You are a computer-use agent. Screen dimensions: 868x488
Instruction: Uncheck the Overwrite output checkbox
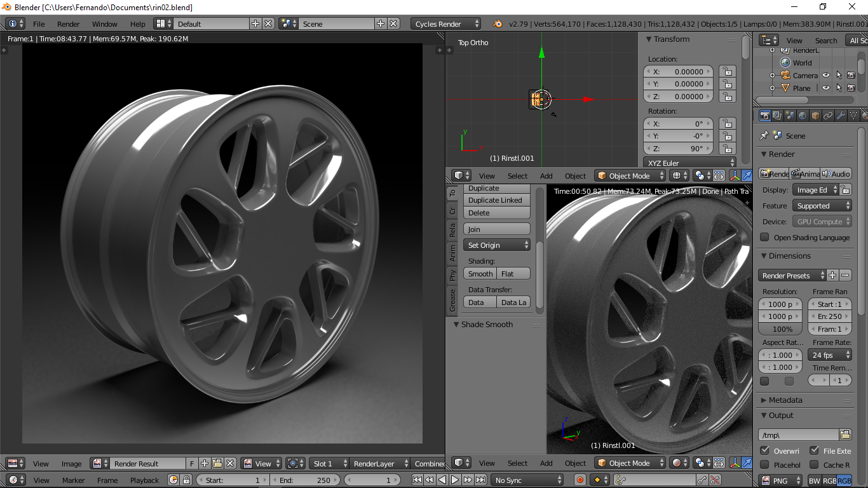click(x=765, y=451)
